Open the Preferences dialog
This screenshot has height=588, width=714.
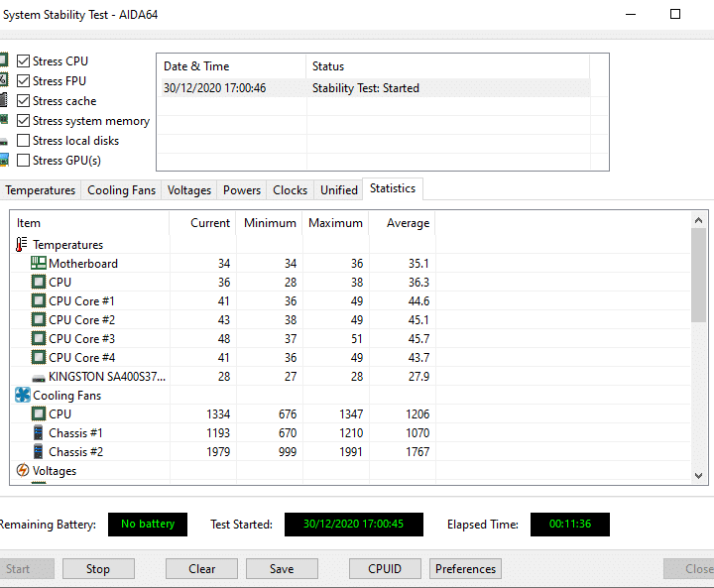pyautogui.click(x=465, y=569)
